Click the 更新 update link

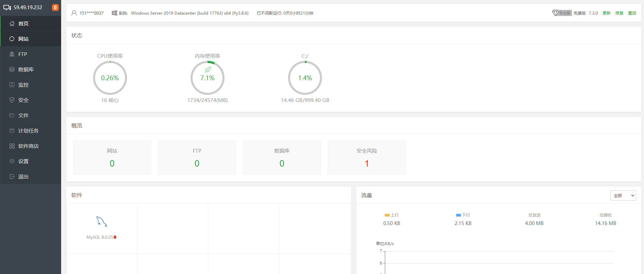tap(607, 13)
